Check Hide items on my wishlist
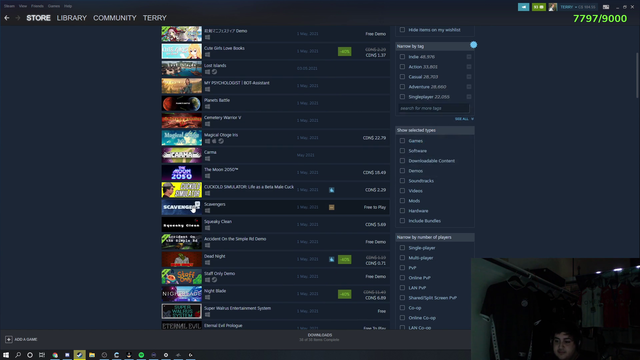The image size is (640, 360). tap(402, 30)
